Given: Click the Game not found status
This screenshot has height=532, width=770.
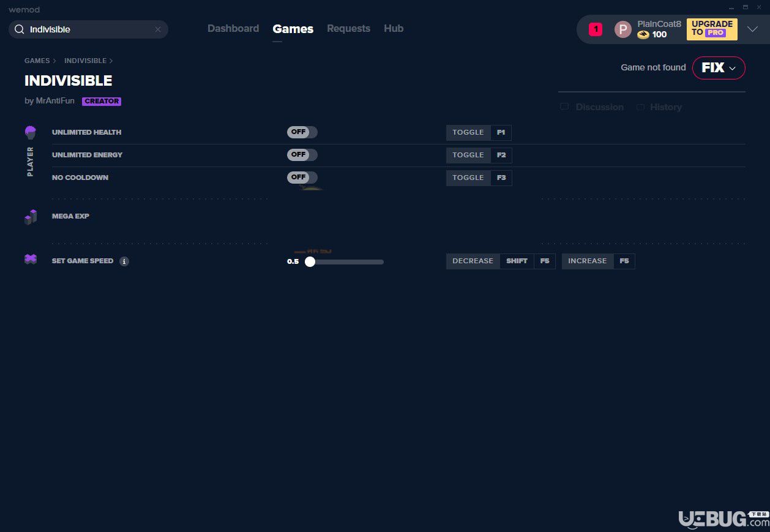Looking at the screenshot, I should point(653,67).
